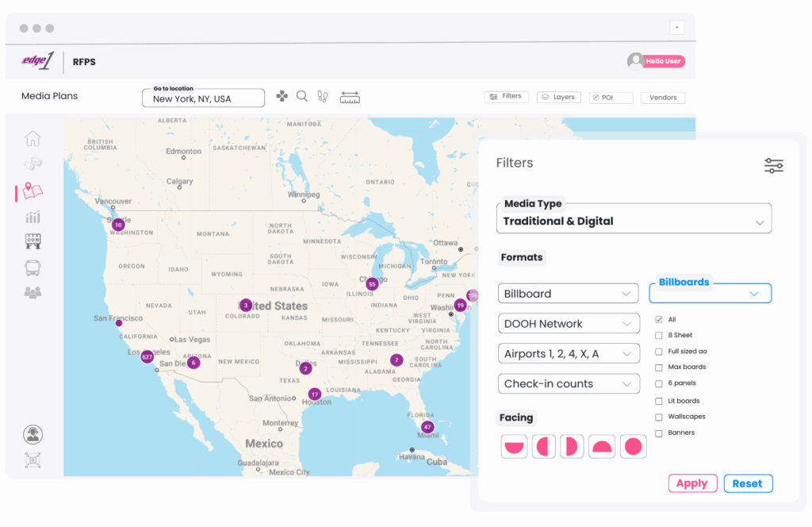Click the Media Plans heading
The image size is (812, 527).
point(49,96)
